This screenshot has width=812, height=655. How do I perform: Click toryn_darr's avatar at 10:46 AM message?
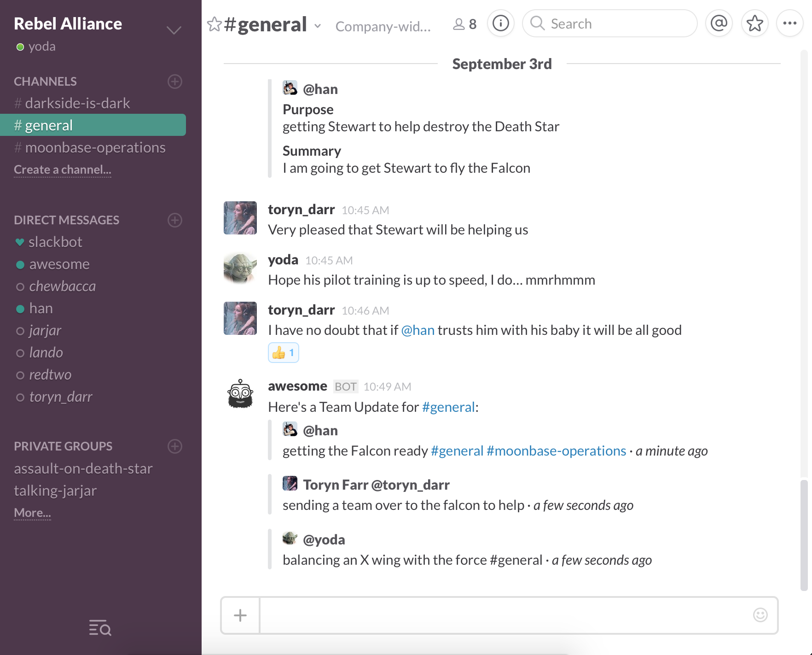pos(240,318)
